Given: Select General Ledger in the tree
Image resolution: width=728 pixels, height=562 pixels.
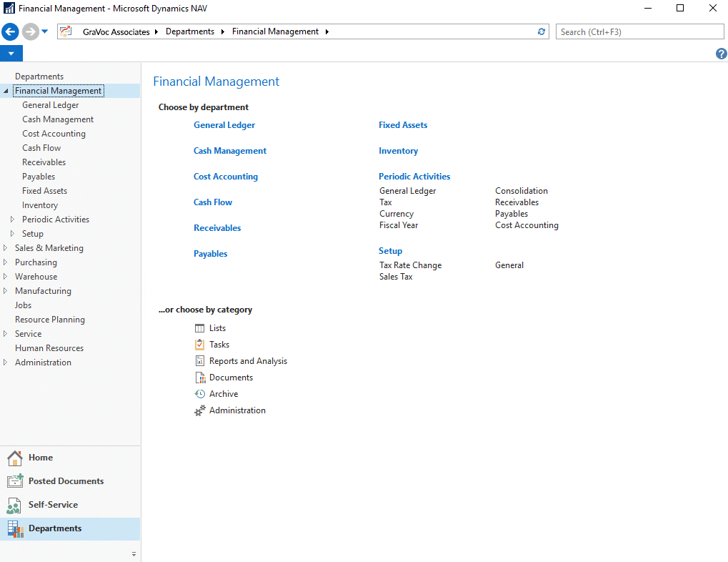Looking at the screenshot, I should pos(51,105).
